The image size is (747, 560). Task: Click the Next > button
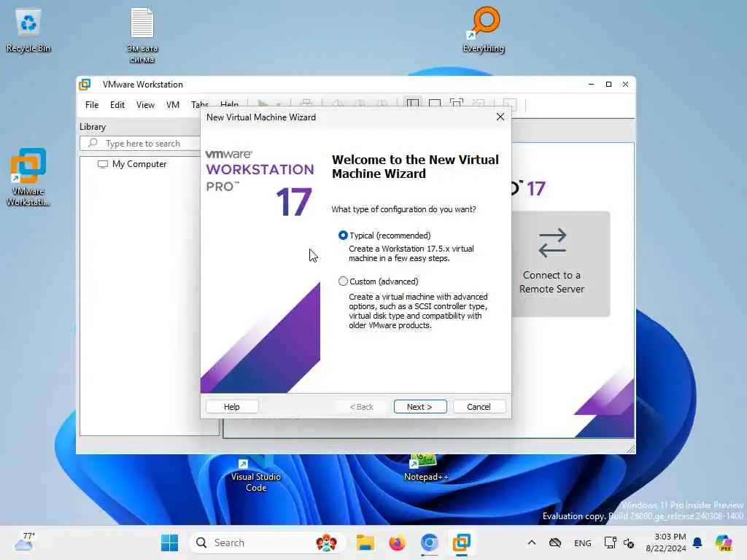tap(419, 407)
